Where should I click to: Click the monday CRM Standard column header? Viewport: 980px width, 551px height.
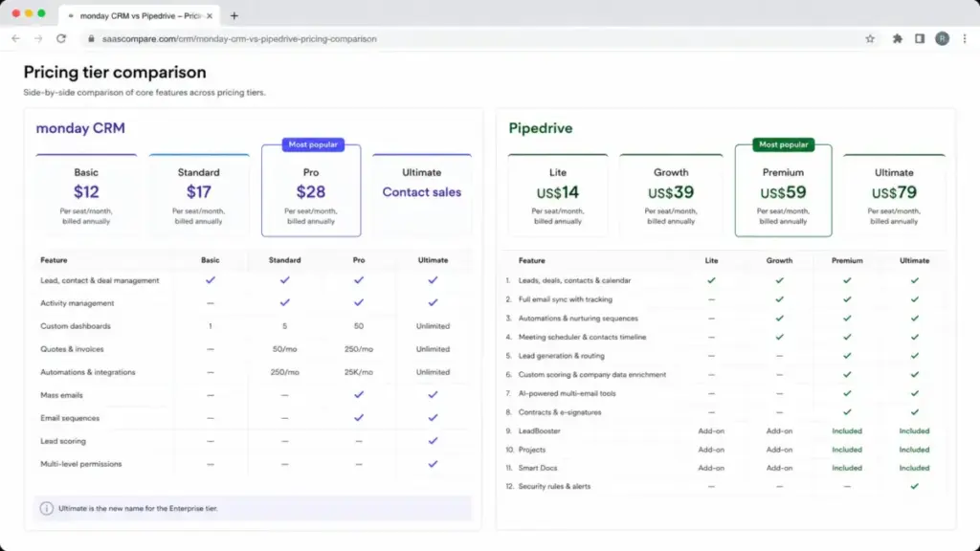(x=284, y=260)
